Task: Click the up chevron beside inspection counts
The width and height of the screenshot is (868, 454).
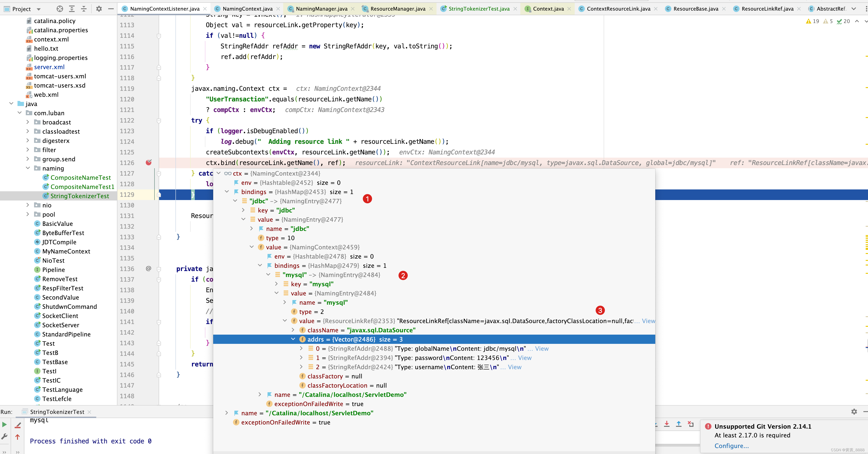Action: tap(857, 21)
